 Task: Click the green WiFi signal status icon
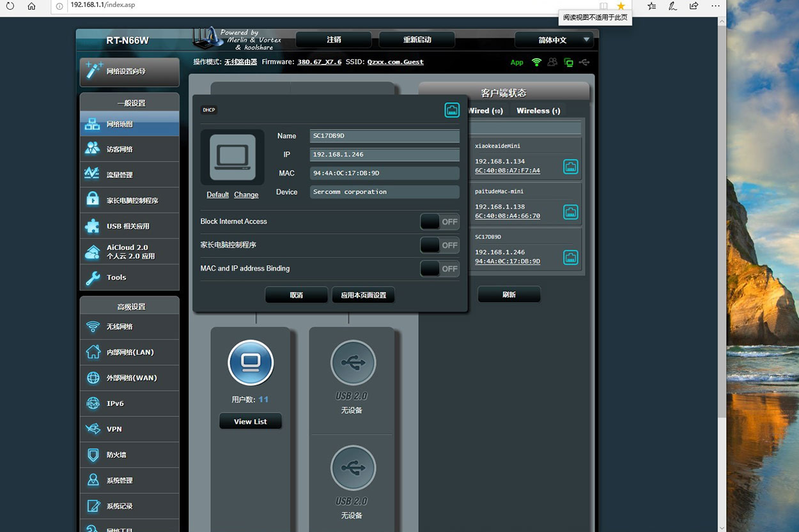(x=536, y=63)
